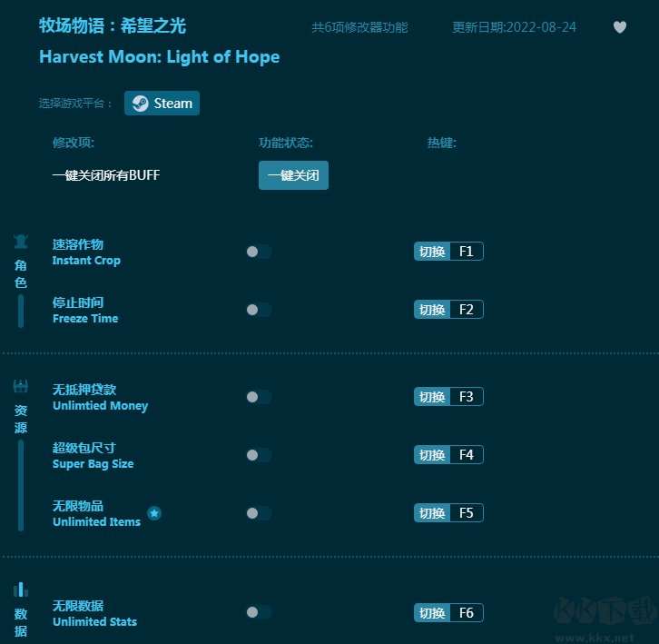Click the 速溶作物 Chinese label
The image size is (659, 644).
pyautogui.click(x=78, y=244)
